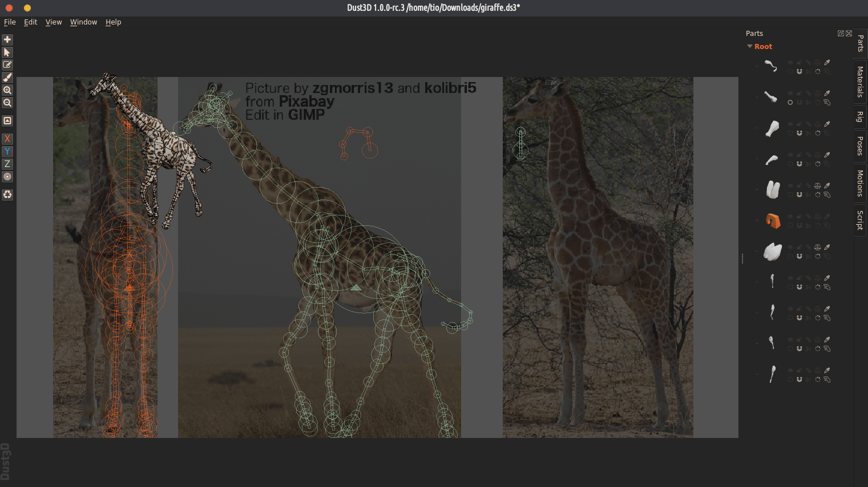Toggle subdivision checkbox of tail part
Screen dimensions: 868x487
pyautogui.click(x=790, y=71)
